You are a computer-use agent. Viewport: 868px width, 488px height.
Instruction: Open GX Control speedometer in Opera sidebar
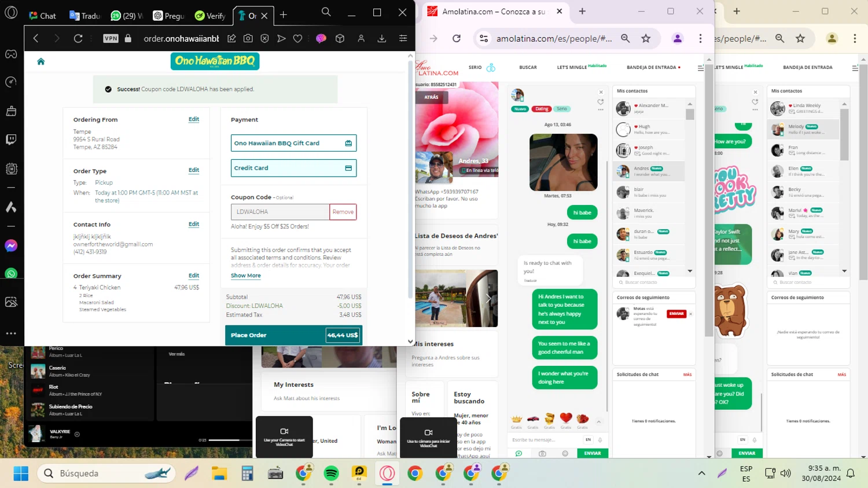click(x=11, y=82)
